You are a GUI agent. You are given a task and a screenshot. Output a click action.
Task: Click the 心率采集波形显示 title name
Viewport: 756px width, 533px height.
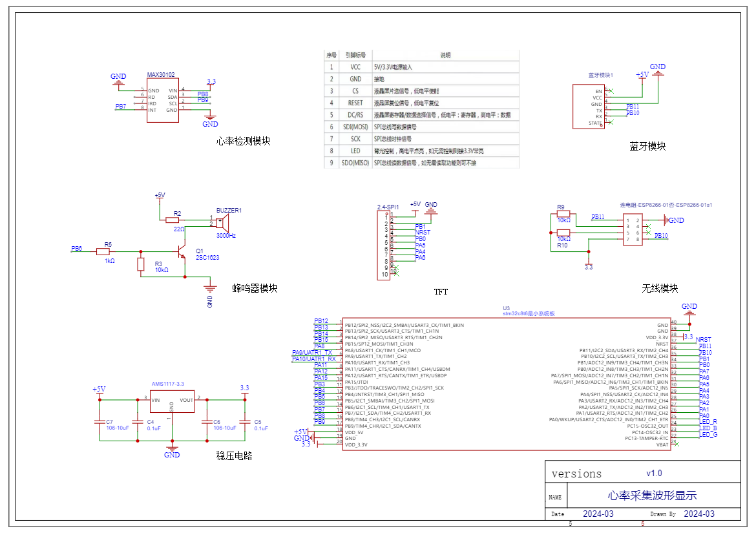pyautogui.click(x=653, y=496)
